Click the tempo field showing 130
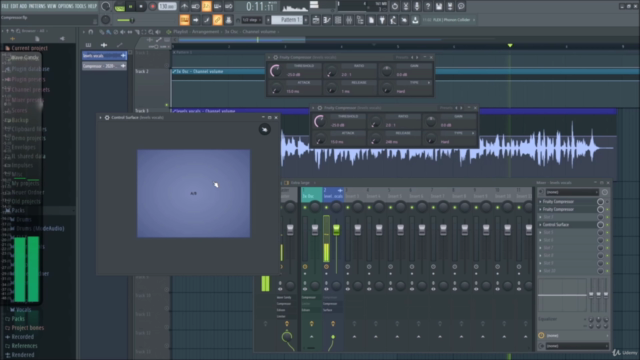640x360 pixels. (167, 6)
